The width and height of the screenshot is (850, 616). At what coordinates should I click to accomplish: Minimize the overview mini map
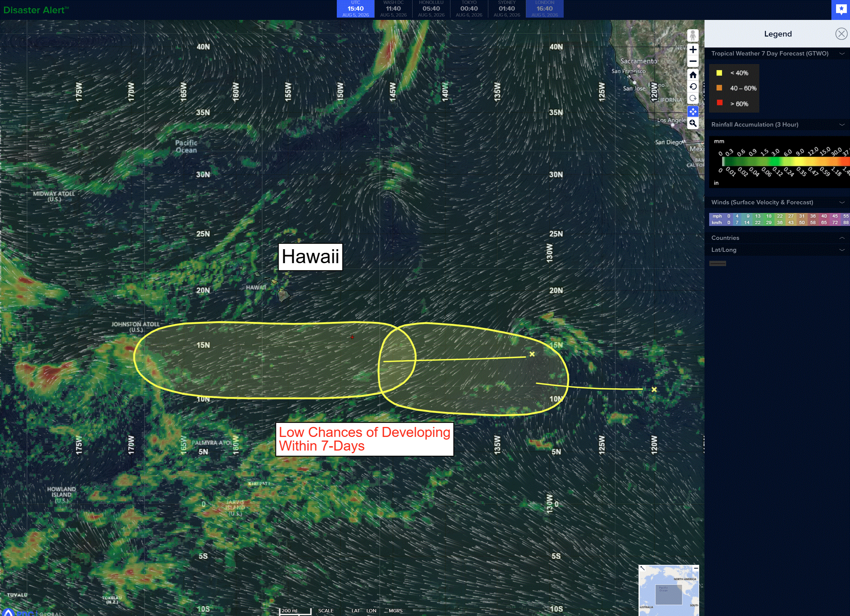pyautogui.click(x=696, y=568)
